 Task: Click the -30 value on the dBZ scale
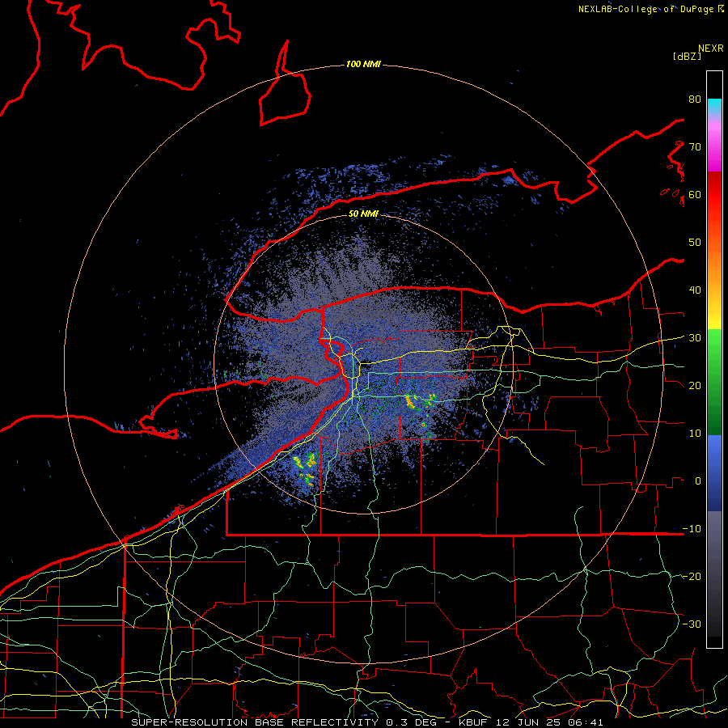(x=692, y=624)
